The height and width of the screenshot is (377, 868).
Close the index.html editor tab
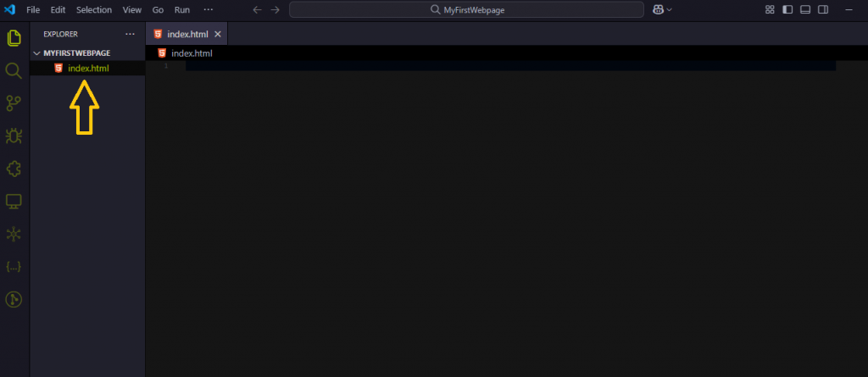coord(218,34)
